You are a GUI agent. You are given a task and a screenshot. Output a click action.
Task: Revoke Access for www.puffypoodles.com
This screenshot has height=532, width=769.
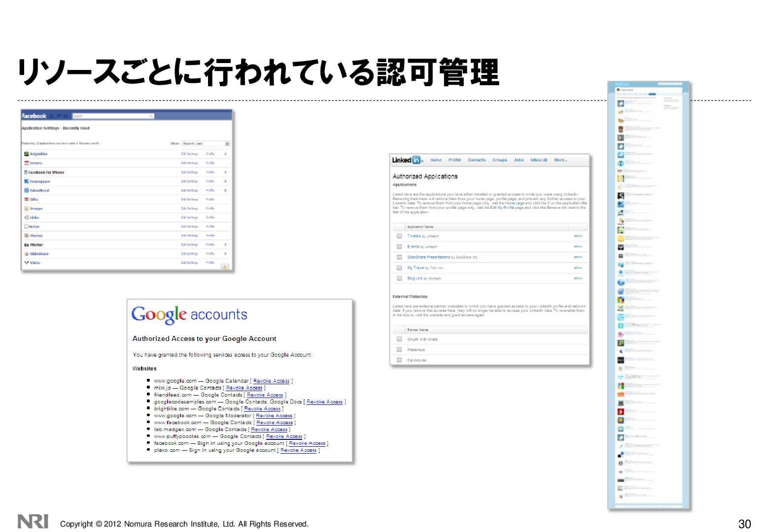284,436
